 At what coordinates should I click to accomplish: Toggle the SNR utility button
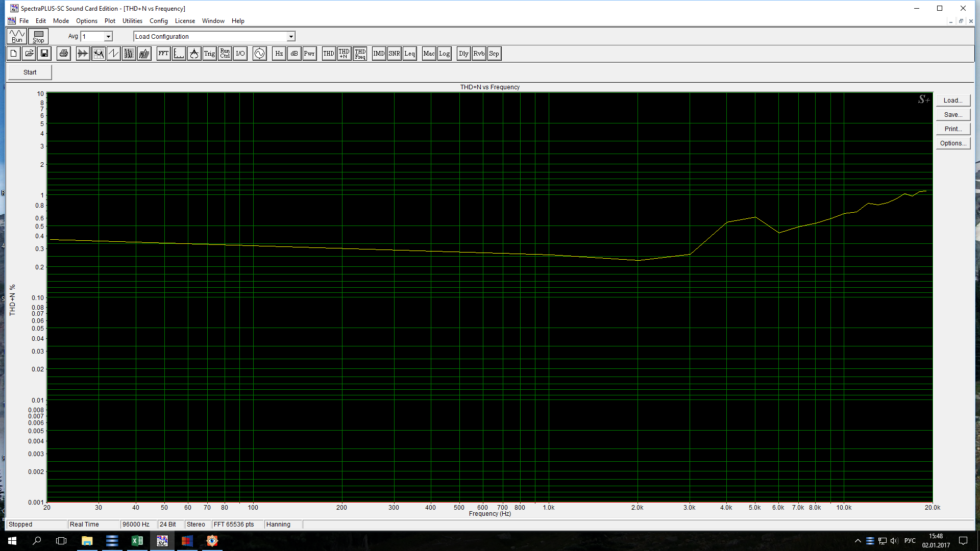click(x=394, y=54)
